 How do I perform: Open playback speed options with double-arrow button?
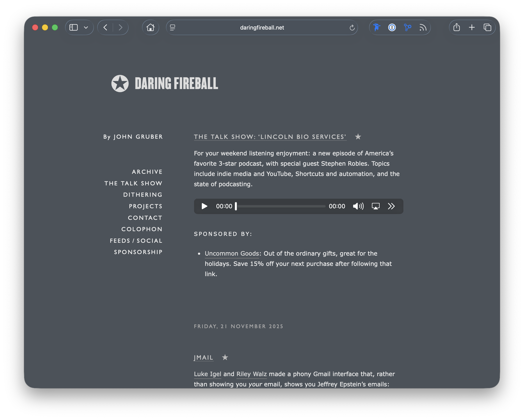click(391, 206)
